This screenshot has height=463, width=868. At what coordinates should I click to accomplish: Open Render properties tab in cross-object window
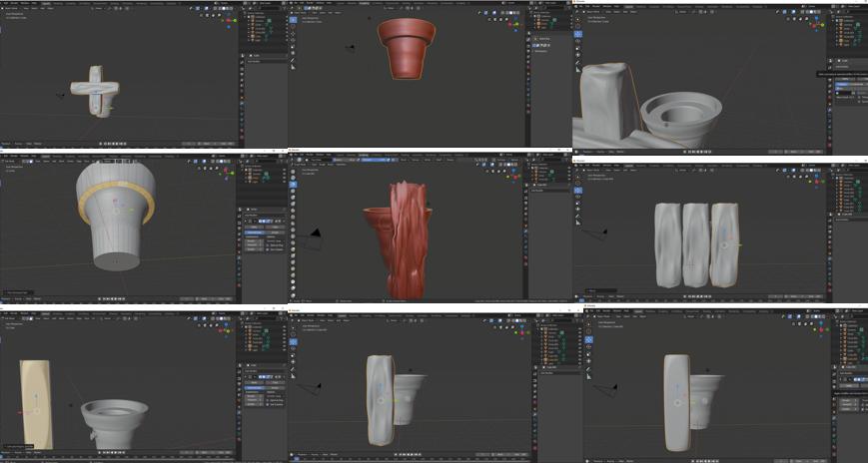(x=242, y=67)
